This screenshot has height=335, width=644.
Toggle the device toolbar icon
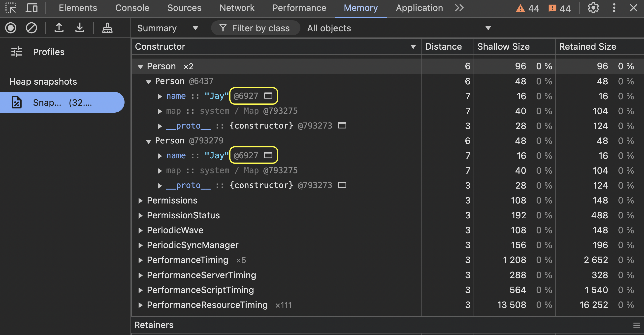pos(32,8)
